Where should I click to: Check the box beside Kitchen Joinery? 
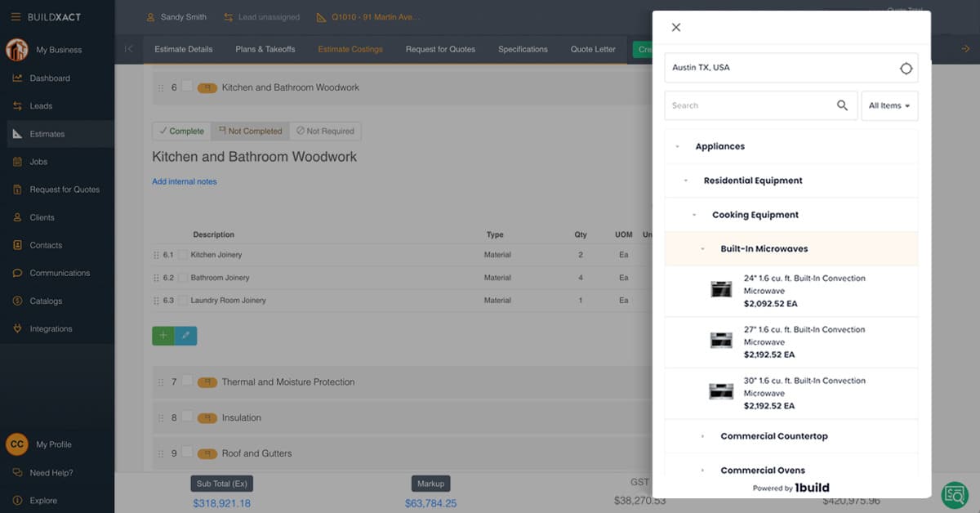pos(183,254)
